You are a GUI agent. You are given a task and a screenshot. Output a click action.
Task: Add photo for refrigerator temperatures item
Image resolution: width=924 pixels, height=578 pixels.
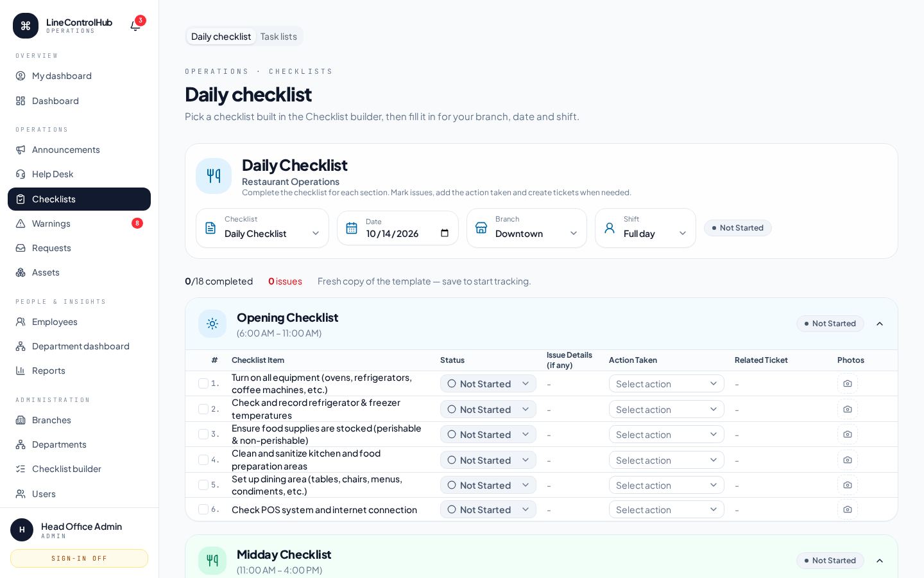point(848,409)
